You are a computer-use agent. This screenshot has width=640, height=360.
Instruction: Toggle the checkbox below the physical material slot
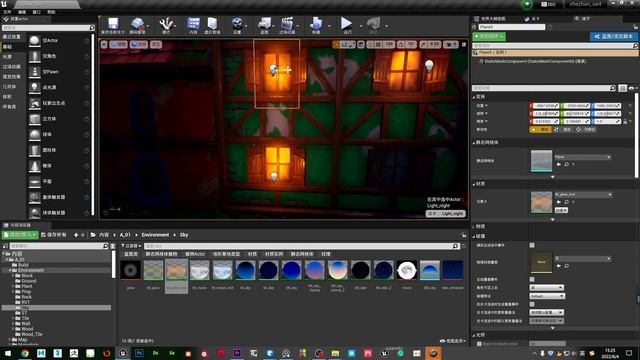pos(532,279)
